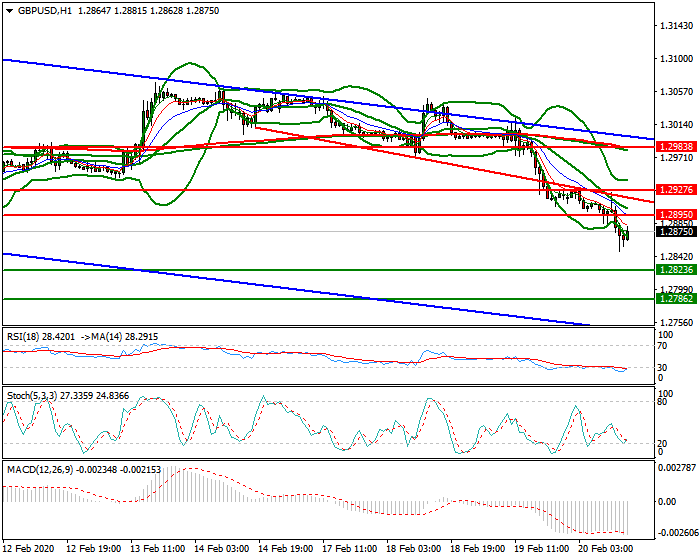
Task: Click the 14 Feb 19:00 time axis label
Action: (286, 548)
